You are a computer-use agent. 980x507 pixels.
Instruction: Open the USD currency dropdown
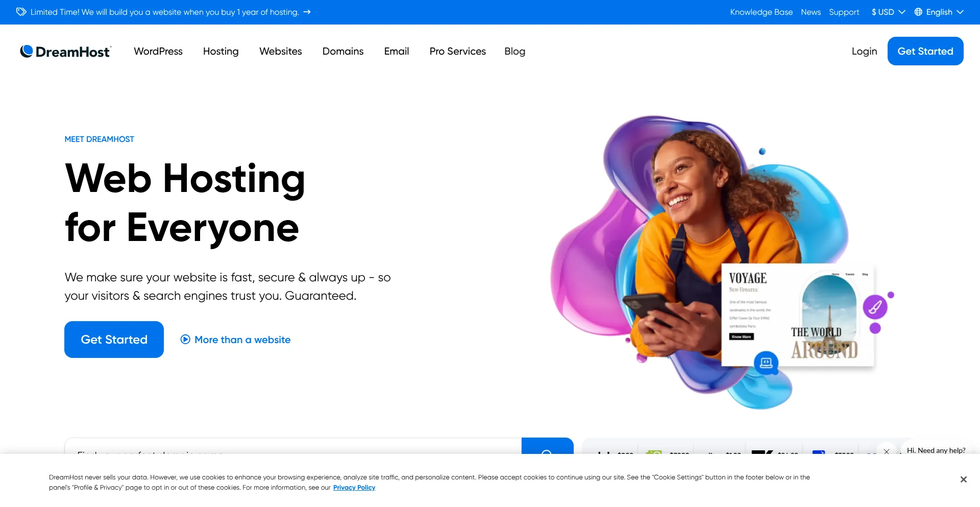(888, 12)
